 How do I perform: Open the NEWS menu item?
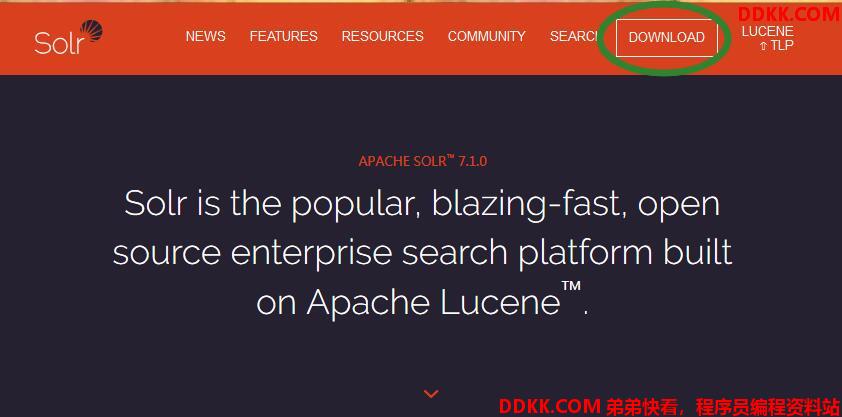(x=206, y=36)
